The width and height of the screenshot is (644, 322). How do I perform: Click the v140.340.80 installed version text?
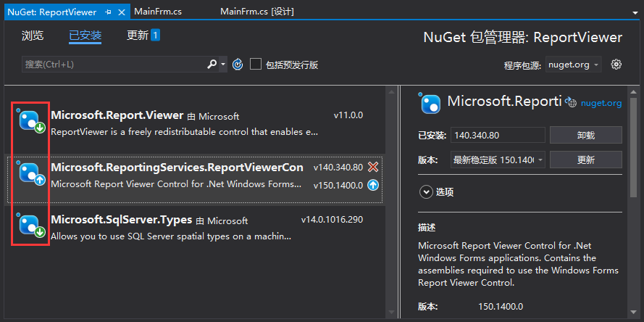(x=338, y=168)
